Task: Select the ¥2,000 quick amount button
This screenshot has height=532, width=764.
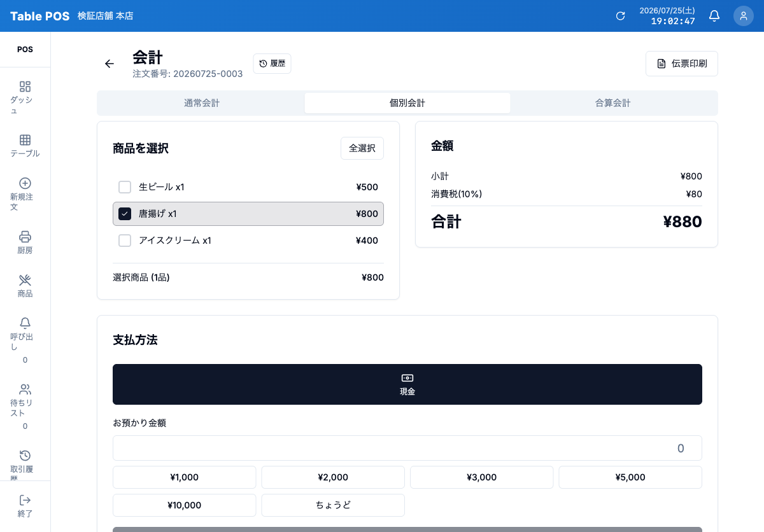Action: [333, 477]
